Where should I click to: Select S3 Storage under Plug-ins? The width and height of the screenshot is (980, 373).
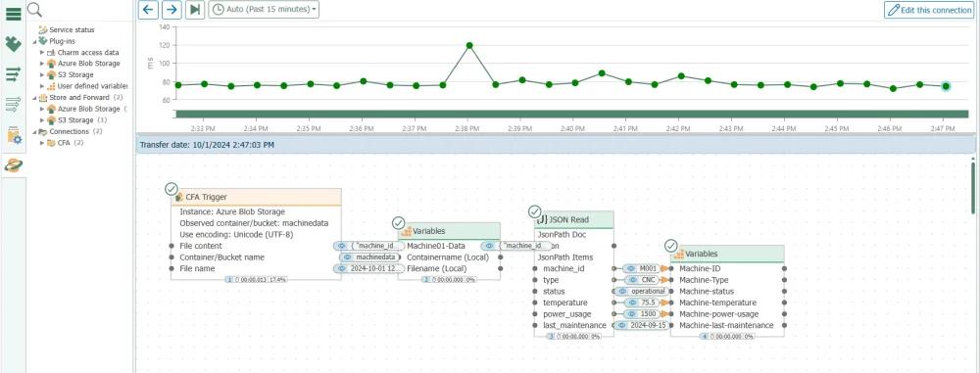tap(75, 75)
